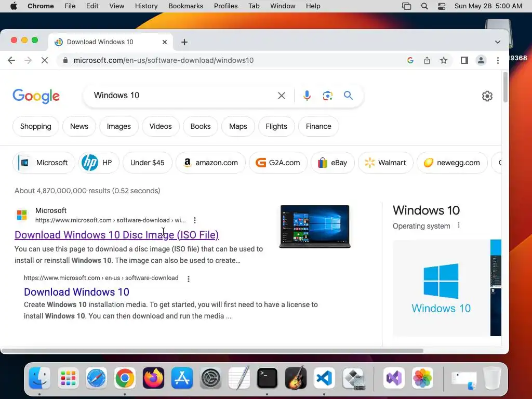This screenshot has width=532, height=399.
Task: Search by image with Lens icon
Action: click(x=327, y=96)
